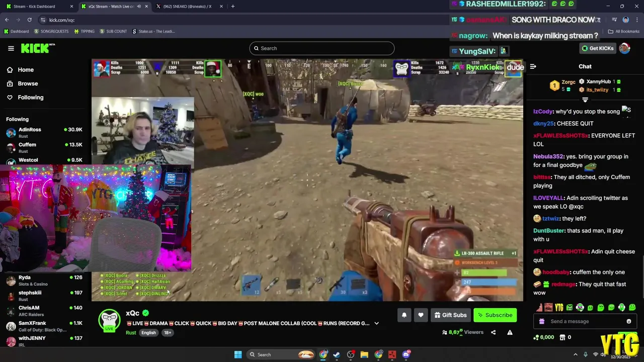This screenshot has width=644, height=362.
Task: Open withJENNY channel in sidebar
Action: (44, 341)
